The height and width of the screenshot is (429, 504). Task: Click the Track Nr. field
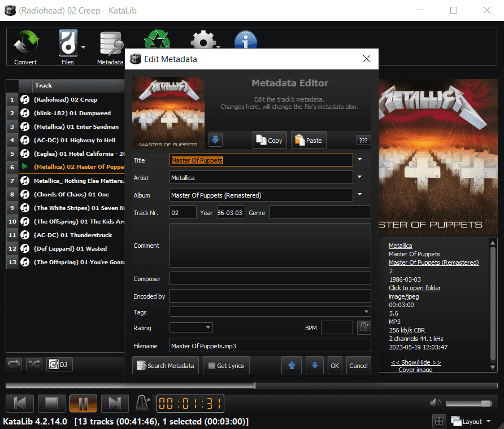click(183, 213)
